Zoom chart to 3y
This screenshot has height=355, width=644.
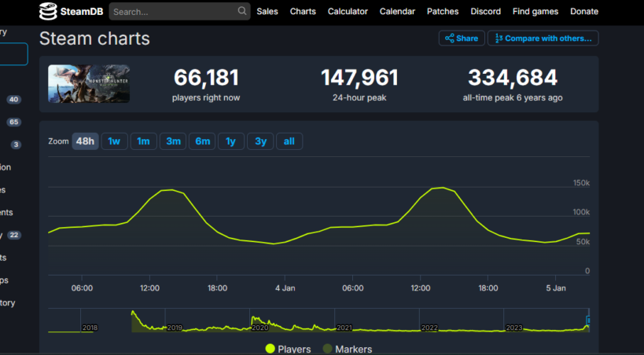pos(260,141)
